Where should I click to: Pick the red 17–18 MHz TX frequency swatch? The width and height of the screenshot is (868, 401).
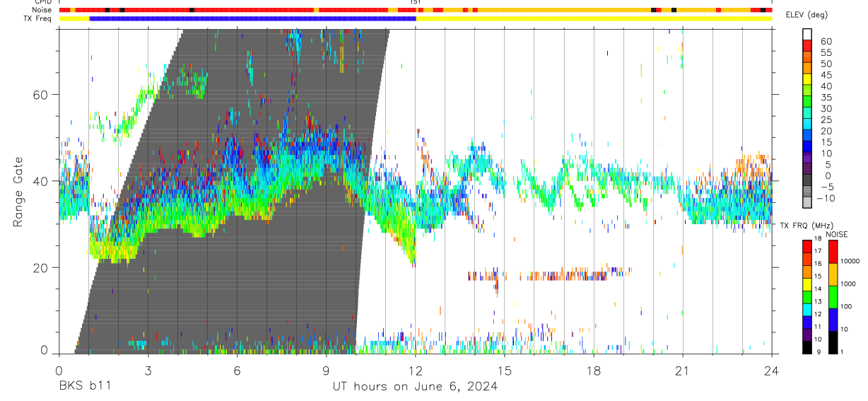[x=807, y=247]
